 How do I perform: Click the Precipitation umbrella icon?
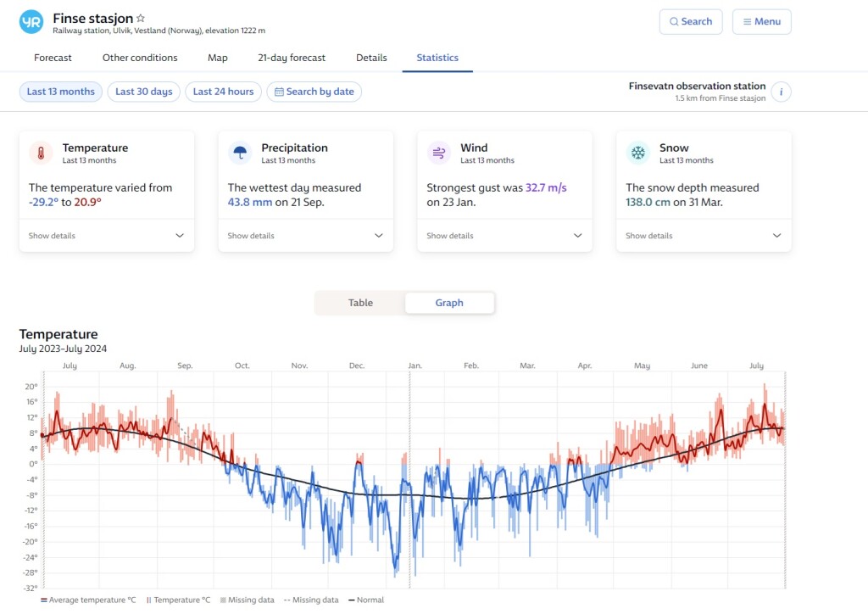[240, 153]
